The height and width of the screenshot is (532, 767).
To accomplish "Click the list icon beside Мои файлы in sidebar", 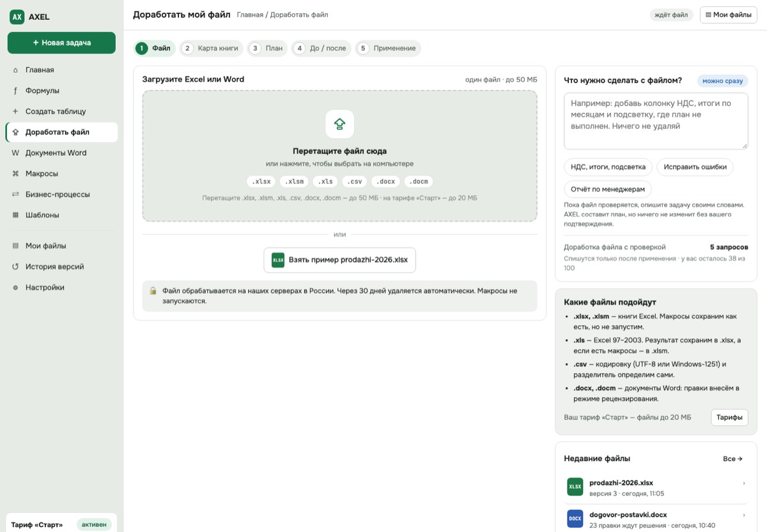I will click(15, 246).
